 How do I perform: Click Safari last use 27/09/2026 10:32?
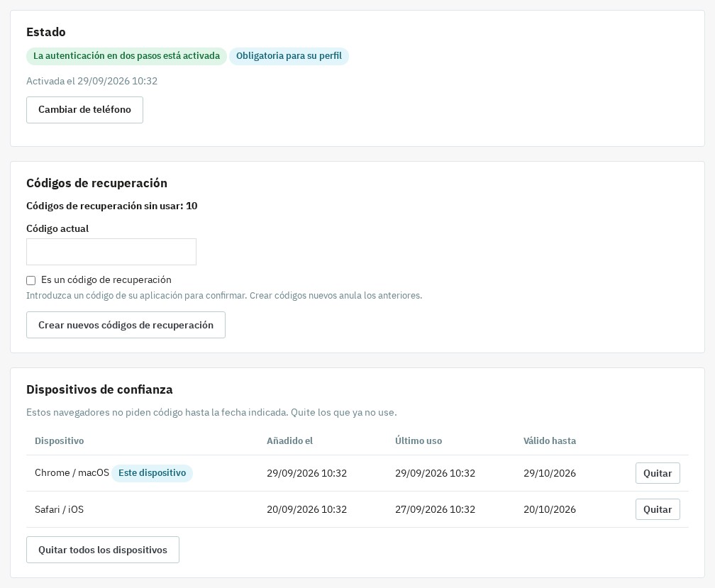[435, 509]
